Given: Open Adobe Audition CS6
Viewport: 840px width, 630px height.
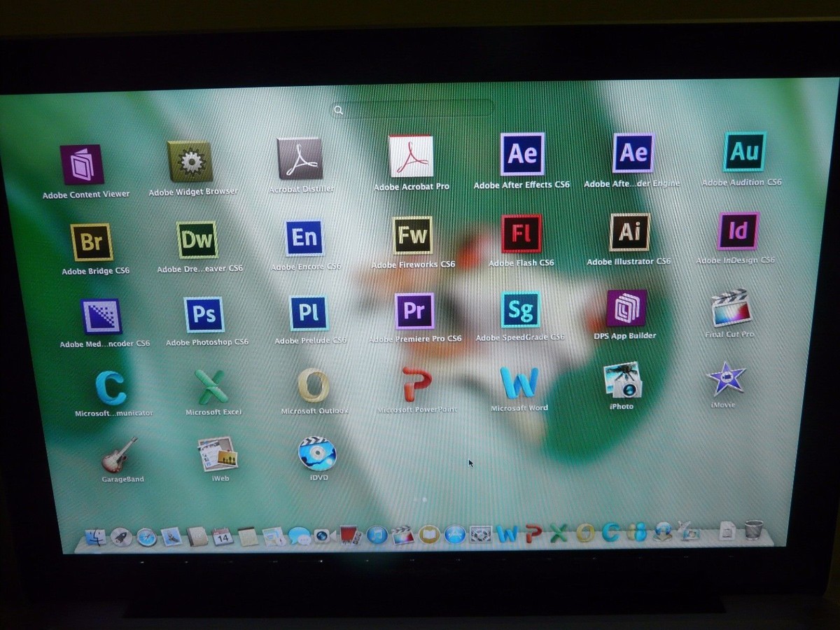Looking at the screenshot, I should (x=744, y=151).
